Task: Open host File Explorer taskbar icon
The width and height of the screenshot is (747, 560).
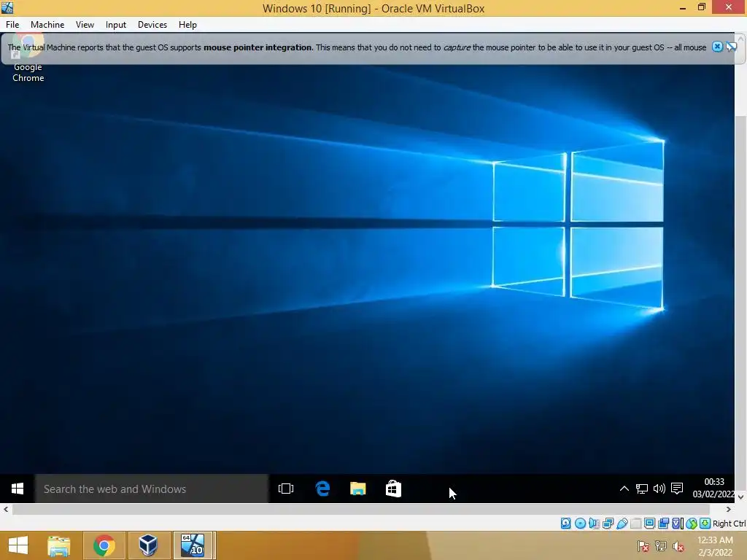Action: [x=59, y=545]
